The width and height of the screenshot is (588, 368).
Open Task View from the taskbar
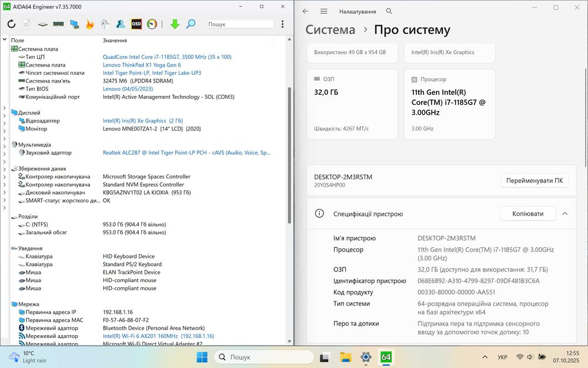(x=325, y=357)
